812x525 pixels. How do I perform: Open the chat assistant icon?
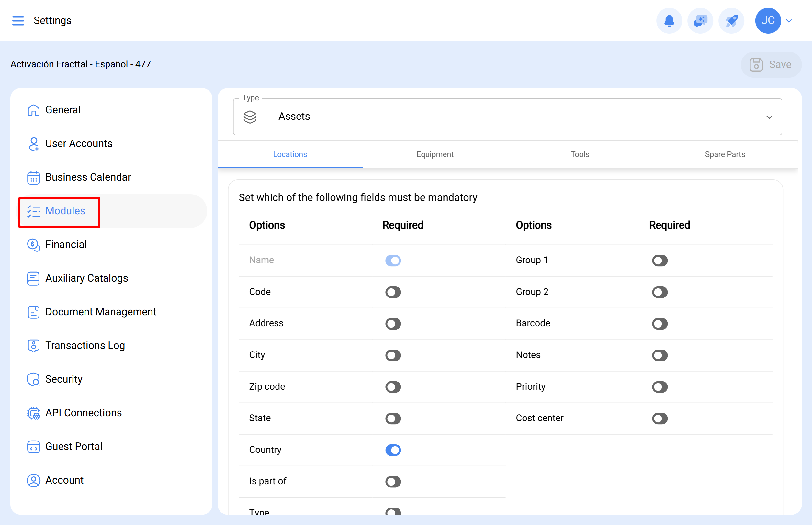(x=700, y=20)
